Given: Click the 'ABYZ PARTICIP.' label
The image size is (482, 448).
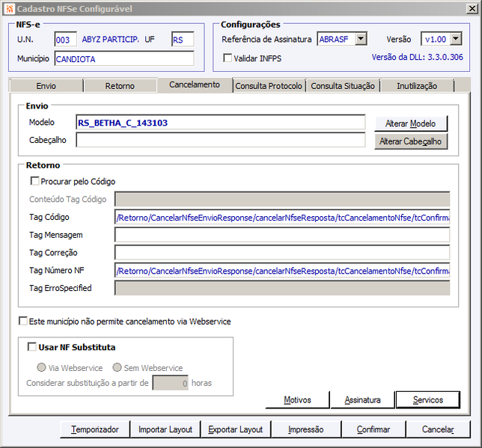Looking at the screenshot, I should tap(110, 40).
